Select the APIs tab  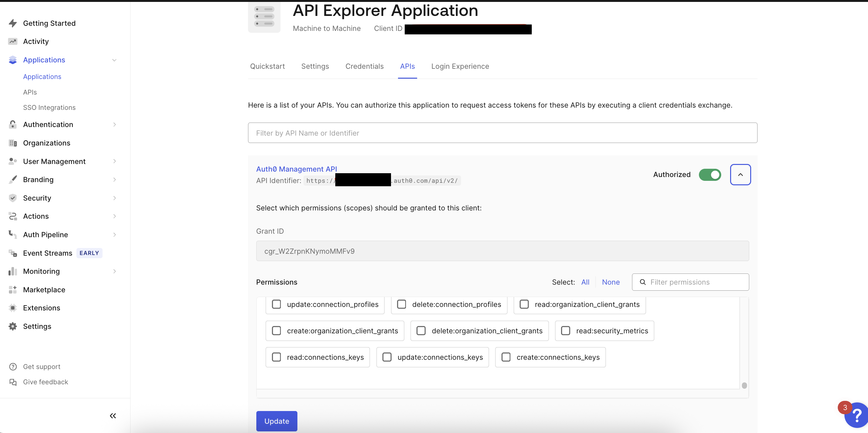coord(407,66)
